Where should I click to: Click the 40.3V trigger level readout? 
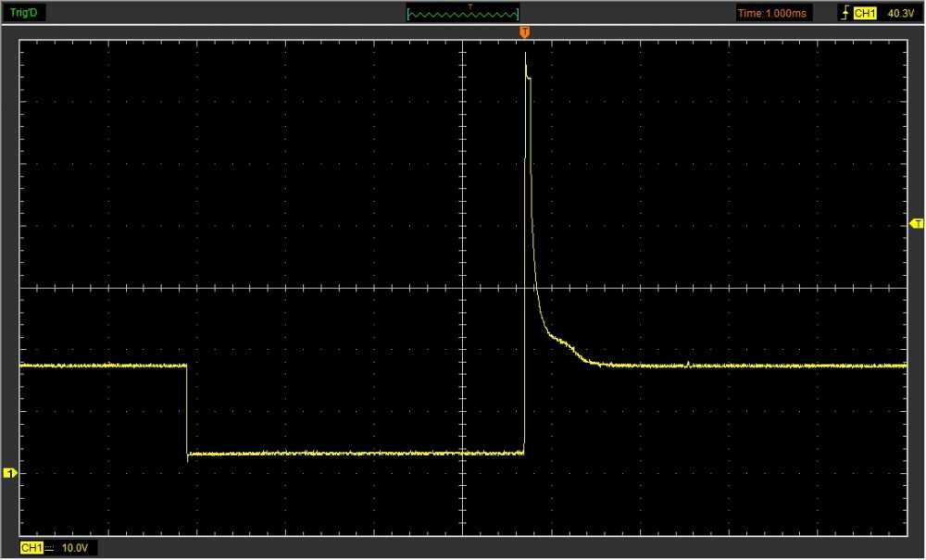point(900,13)
